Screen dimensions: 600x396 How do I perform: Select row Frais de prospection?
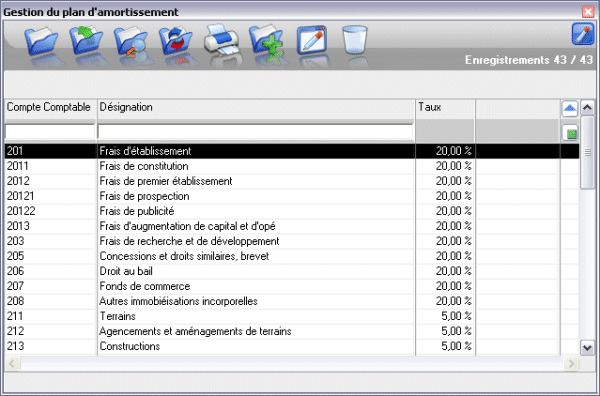[x=292, y=196]
